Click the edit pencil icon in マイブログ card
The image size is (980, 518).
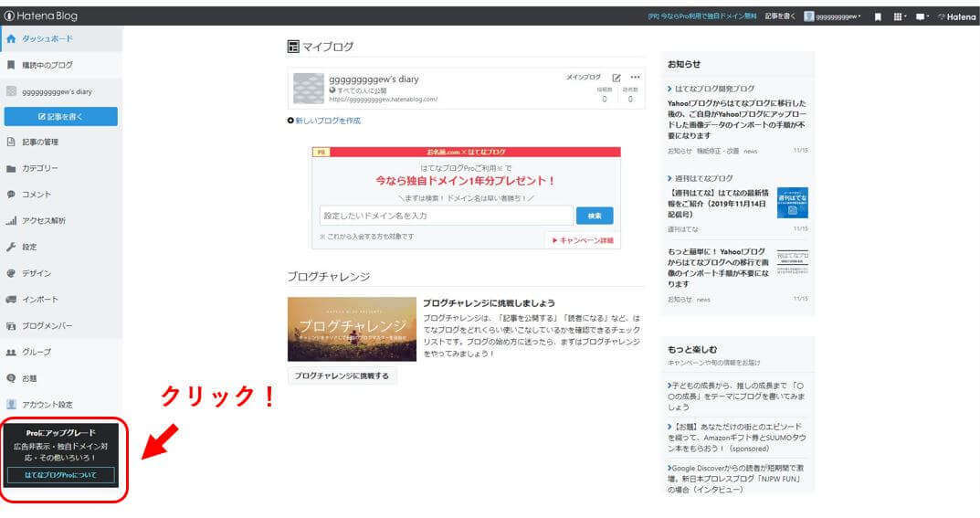click(x=616, y=78)
